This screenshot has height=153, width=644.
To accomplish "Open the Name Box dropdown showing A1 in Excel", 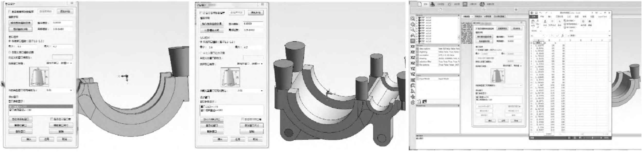I will (543, 36).
